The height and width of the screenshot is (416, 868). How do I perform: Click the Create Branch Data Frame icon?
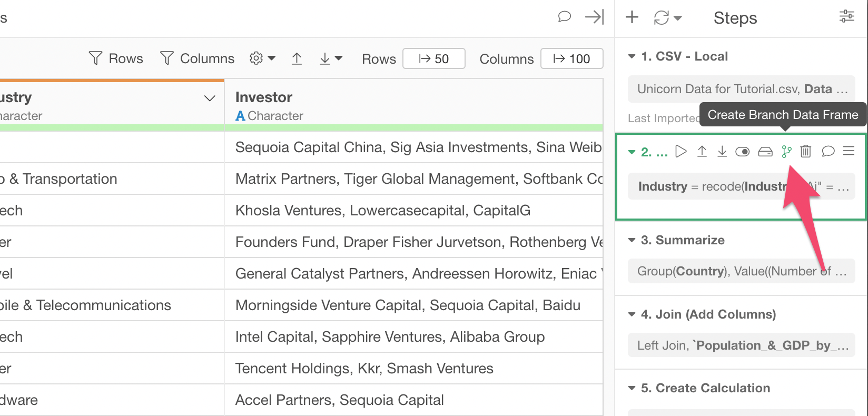pos(786,152)
